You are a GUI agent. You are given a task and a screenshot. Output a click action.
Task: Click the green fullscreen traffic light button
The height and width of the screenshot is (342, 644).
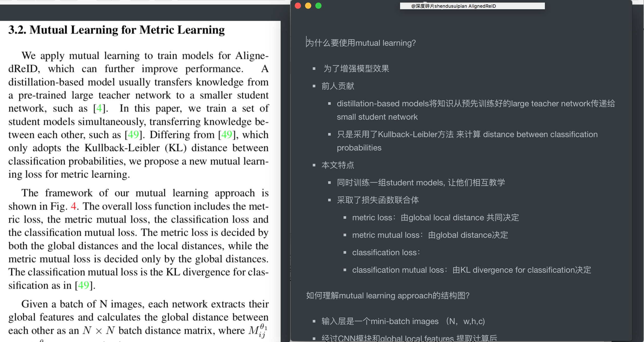tap(318, 6)
